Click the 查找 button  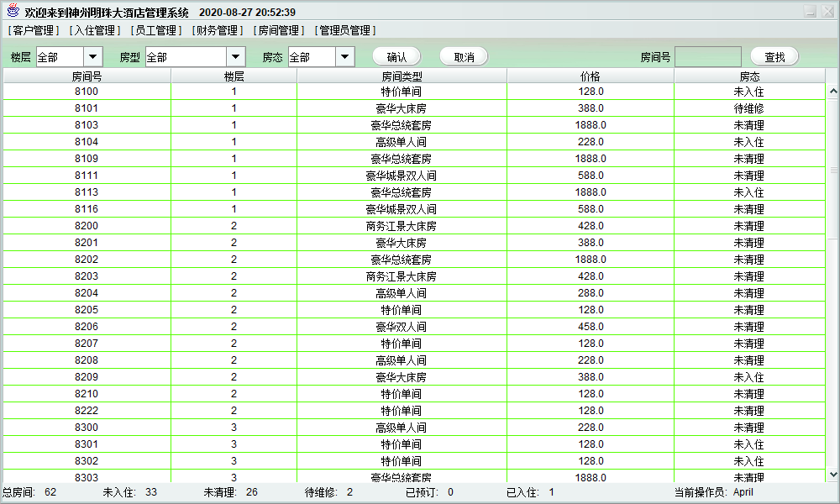click(774, 57)
